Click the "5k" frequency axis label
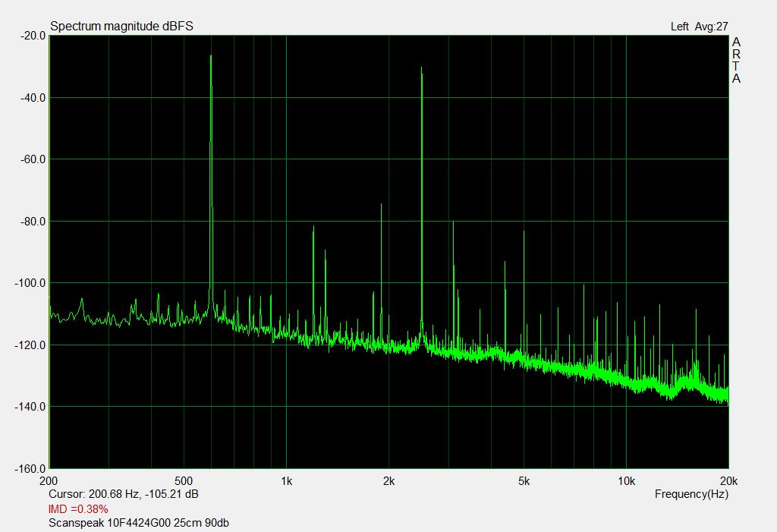Screen dimensions: 777x532 [x=524, y=480]
